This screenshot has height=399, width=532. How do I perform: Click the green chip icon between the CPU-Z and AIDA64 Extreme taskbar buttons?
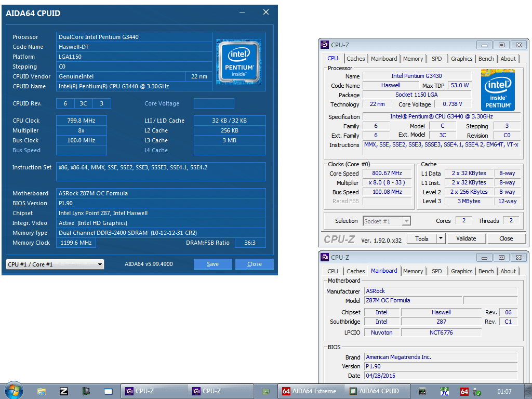[x=265, y=392]
